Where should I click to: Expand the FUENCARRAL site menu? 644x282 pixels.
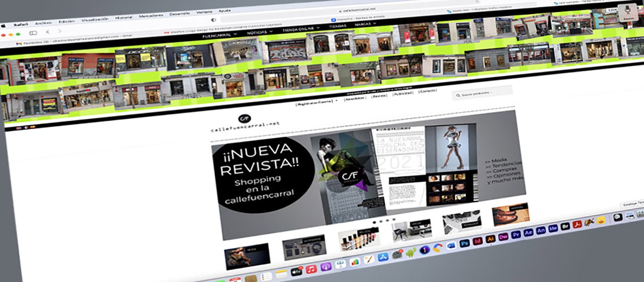(x=220, y=35)
